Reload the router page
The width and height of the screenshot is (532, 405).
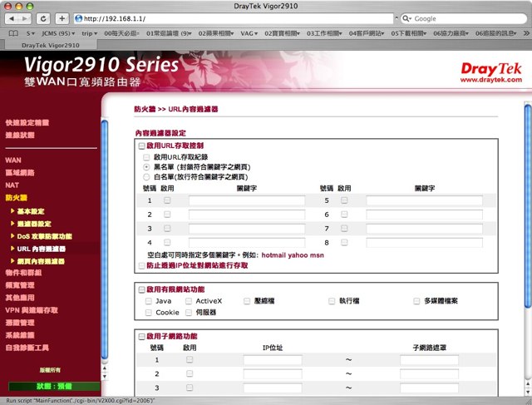[x=43, y=18]
